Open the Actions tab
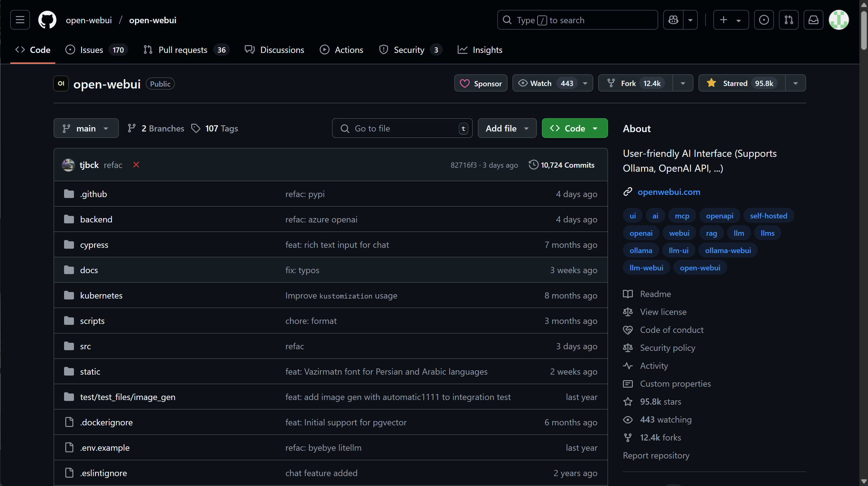The height and width of the screenshot is (486, 868). [x=341, y=50]
